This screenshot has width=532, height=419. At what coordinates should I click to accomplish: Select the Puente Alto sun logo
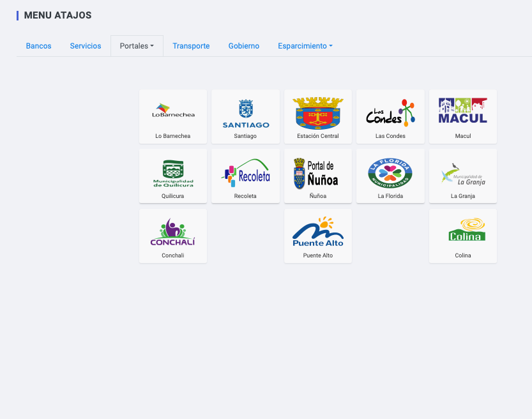click(318, 232)
